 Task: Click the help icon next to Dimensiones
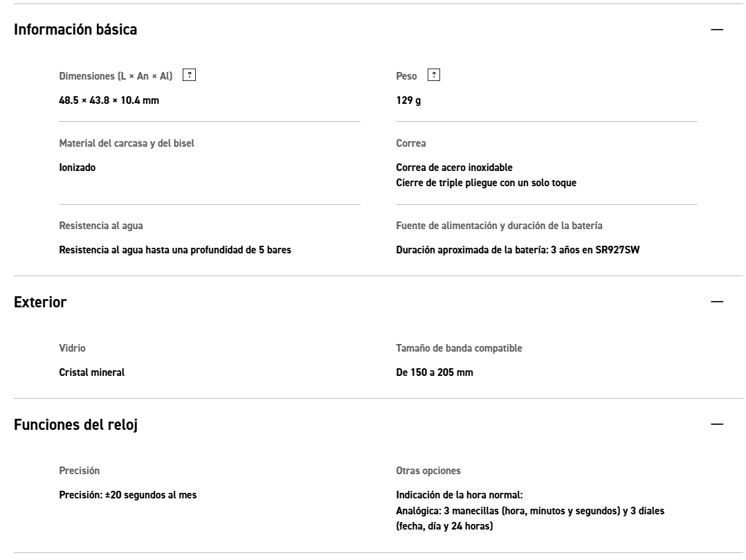(190, 75)
